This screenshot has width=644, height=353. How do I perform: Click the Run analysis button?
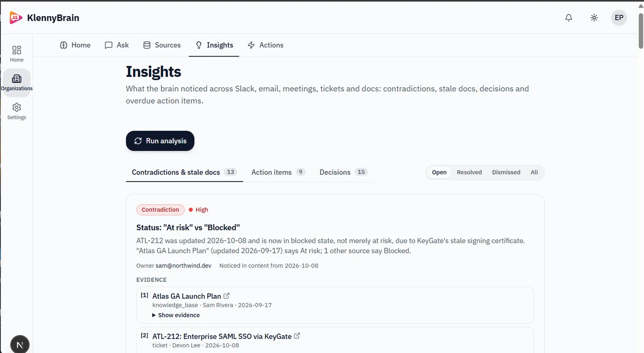pos(160,141)
